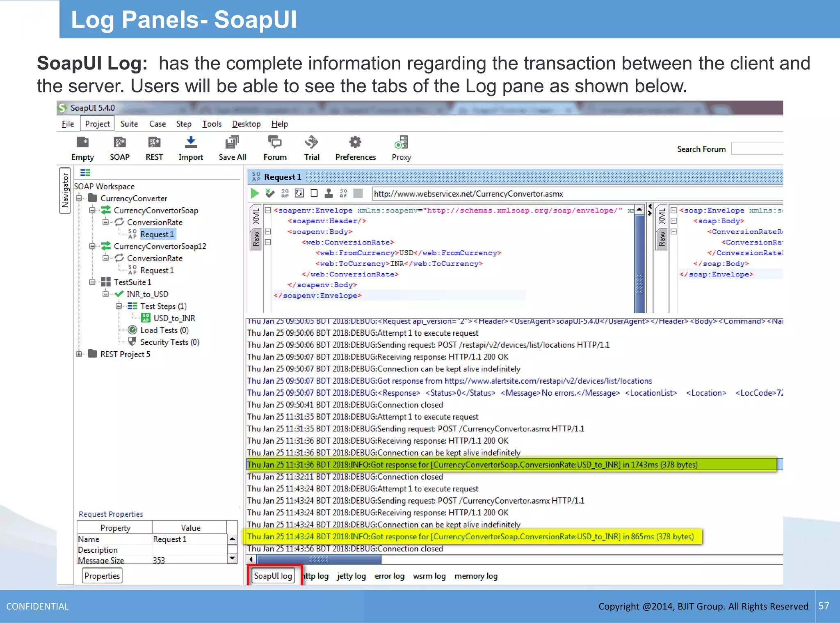The width and height of the screenshot is (840, 623).
Task: Collapse the CurrencyConverter project node
Action: tap(79, 198)
